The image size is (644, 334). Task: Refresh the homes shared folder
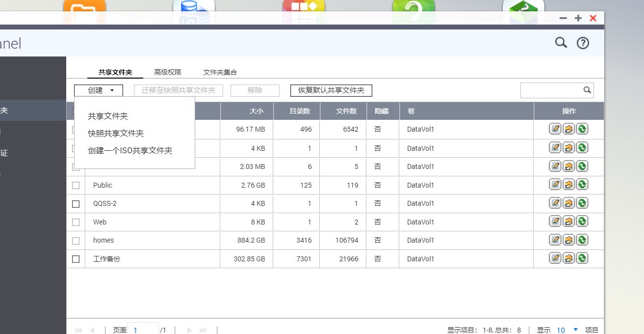point(582,239)
